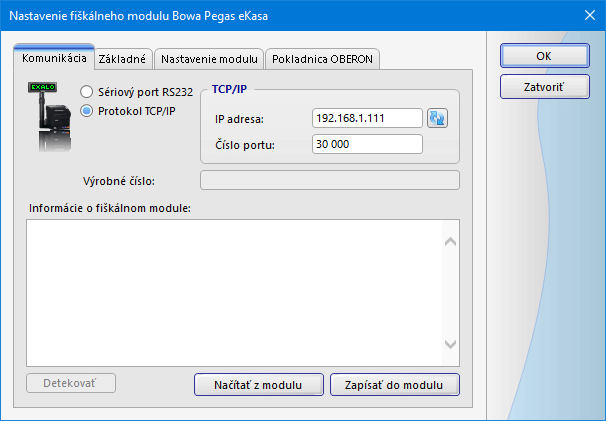Confirm settings with the OK button

(x=544, y=57)
